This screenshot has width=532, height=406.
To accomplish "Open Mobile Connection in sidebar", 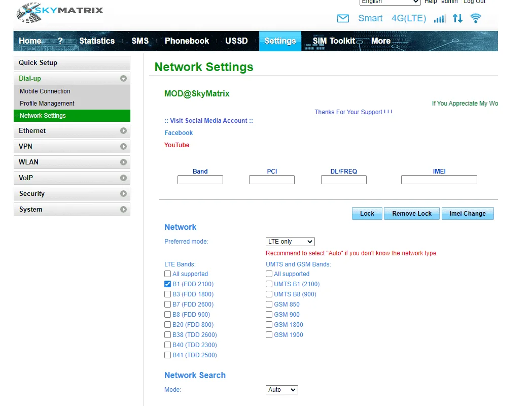I will [x=45, y=91].
